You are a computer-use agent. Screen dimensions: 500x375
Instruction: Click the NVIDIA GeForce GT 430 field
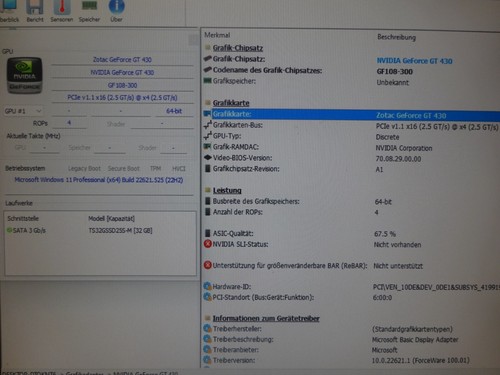[122, 72]
